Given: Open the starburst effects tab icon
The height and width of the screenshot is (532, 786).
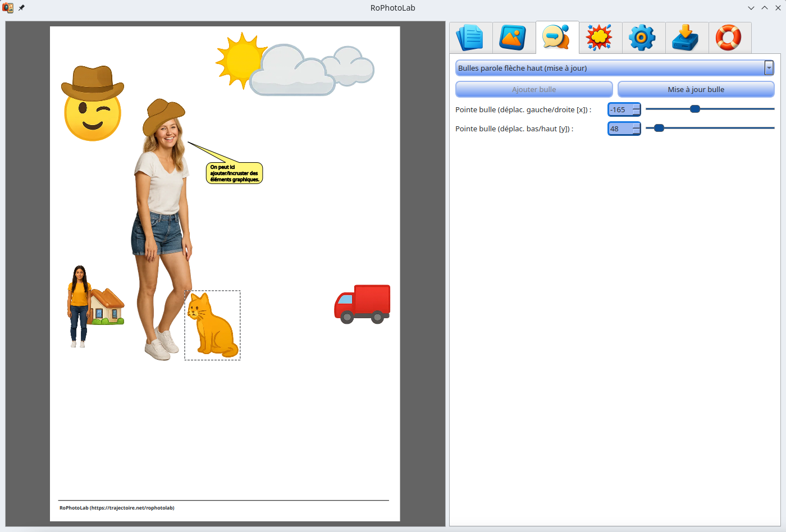Looking at the screenshot, I should coord(600,38).
